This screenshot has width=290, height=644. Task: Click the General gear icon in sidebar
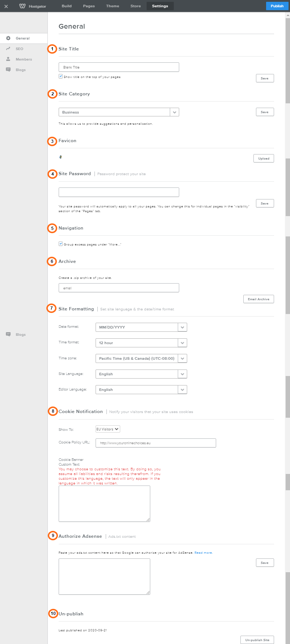[8, 38]
